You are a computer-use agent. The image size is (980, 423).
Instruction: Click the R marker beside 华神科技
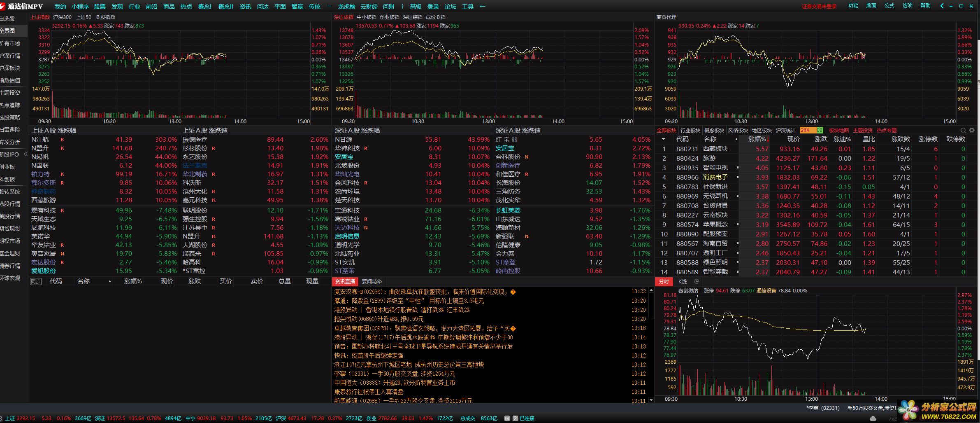[366, 148]
